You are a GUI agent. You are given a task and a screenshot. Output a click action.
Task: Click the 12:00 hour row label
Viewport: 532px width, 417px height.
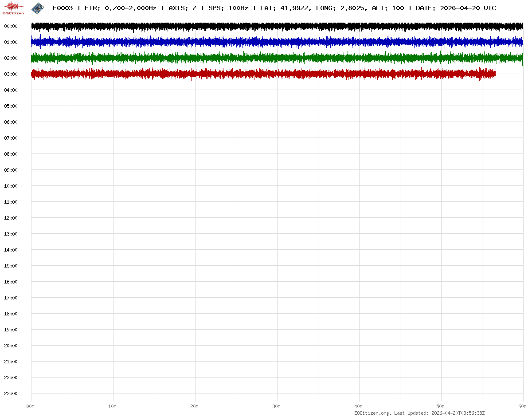(11, 218)
